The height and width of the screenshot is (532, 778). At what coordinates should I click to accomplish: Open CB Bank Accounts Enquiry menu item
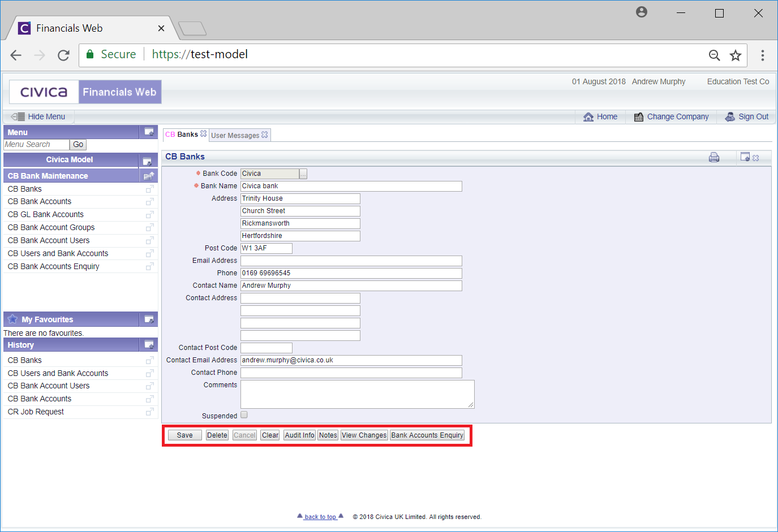coord(53,267)
